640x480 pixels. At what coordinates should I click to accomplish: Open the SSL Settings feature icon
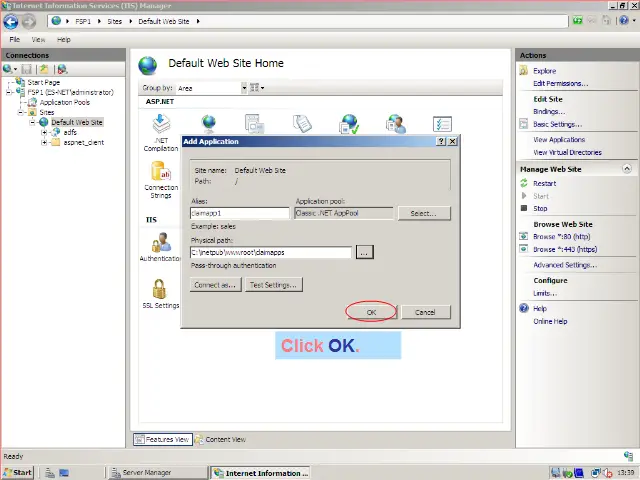pyautogui.click(x=160, y=293)
